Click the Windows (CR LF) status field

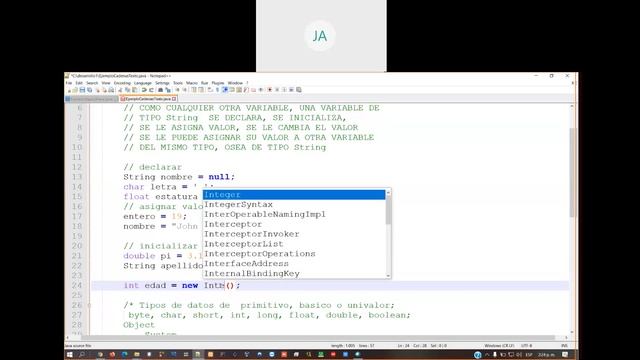pyautogui.click(x=499, y=346)
